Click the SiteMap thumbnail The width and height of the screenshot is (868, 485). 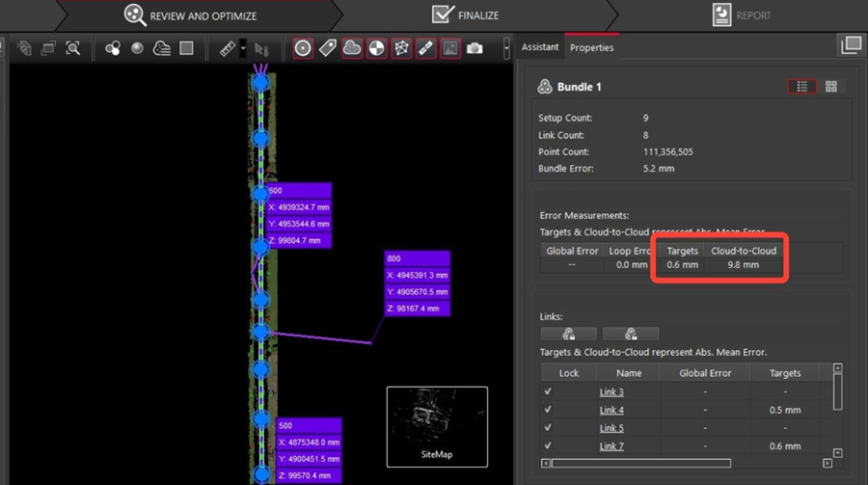click(x=437, y=426)
